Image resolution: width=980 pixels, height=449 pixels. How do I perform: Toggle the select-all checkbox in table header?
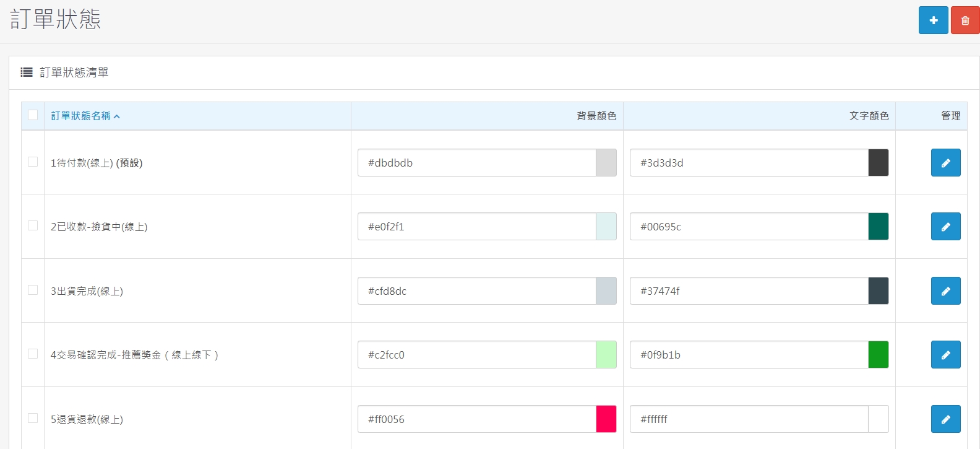(33, 115)
